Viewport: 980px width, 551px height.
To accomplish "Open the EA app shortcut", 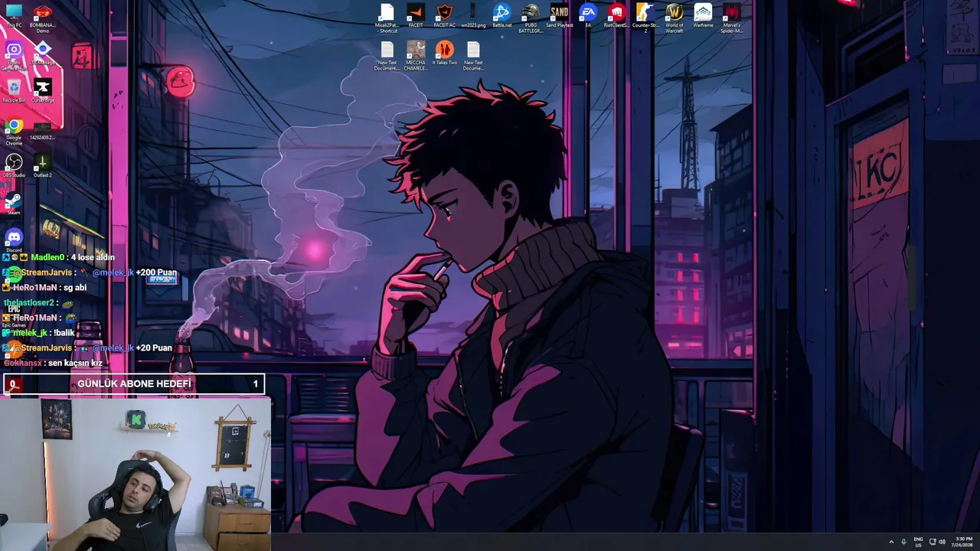I will click(x=588, y=16).
